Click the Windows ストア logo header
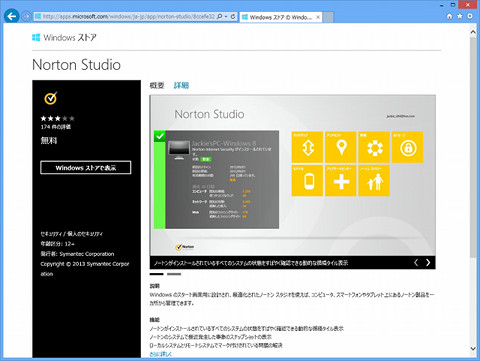Viewport: 480px width, 361px height. [64, 37]
